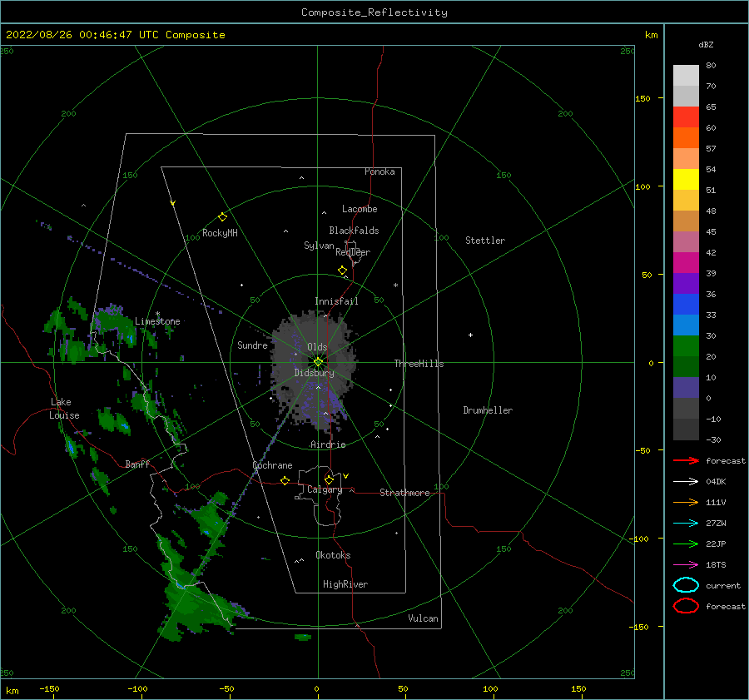Select the yellow 54 dBZ color swatch
Viewport: 749px width, 700px height.
coord(686,179)
